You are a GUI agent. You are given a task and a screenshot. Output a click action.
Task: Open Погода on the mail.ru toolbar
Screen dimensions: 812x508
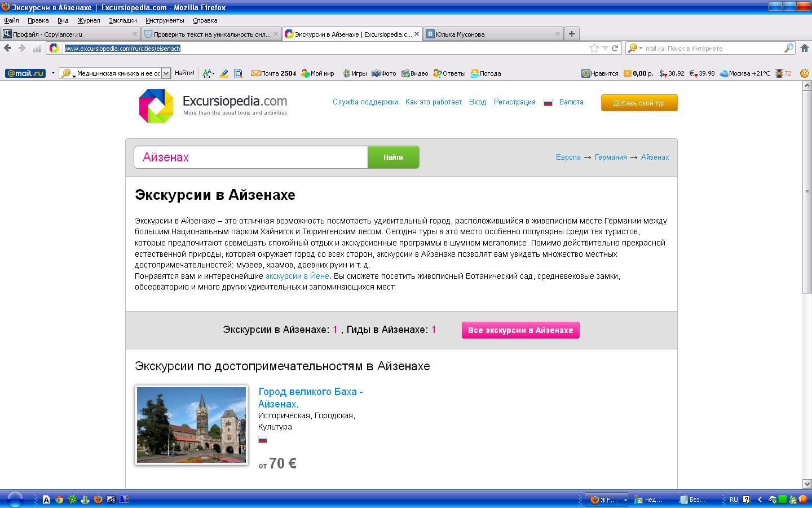point(486,73)
